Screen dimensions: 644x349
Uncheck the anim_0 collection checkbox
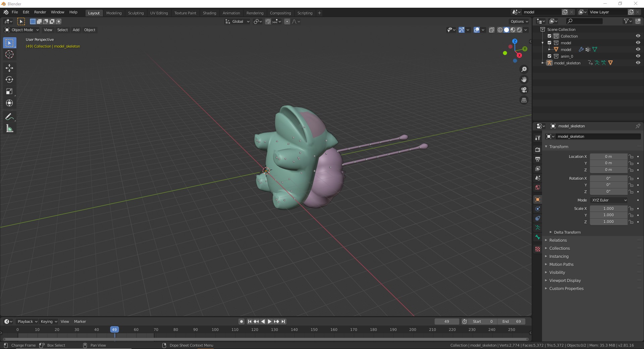point(549,56)
